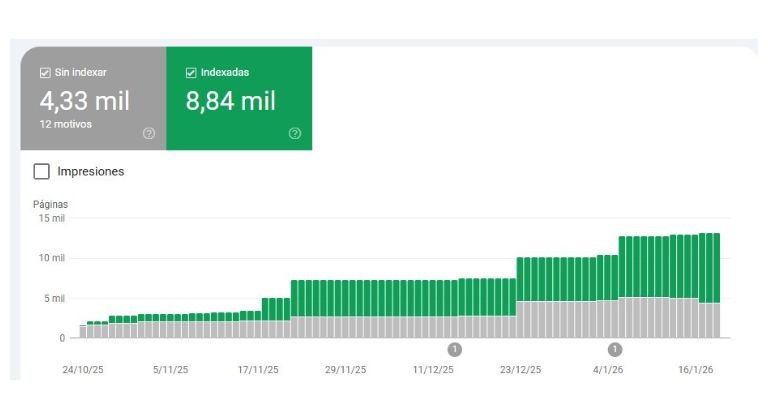Enable the Impresiones checkbox
The height and width of the screenshot is (419, 768).
pyautogui.click(x=42, y=171)
